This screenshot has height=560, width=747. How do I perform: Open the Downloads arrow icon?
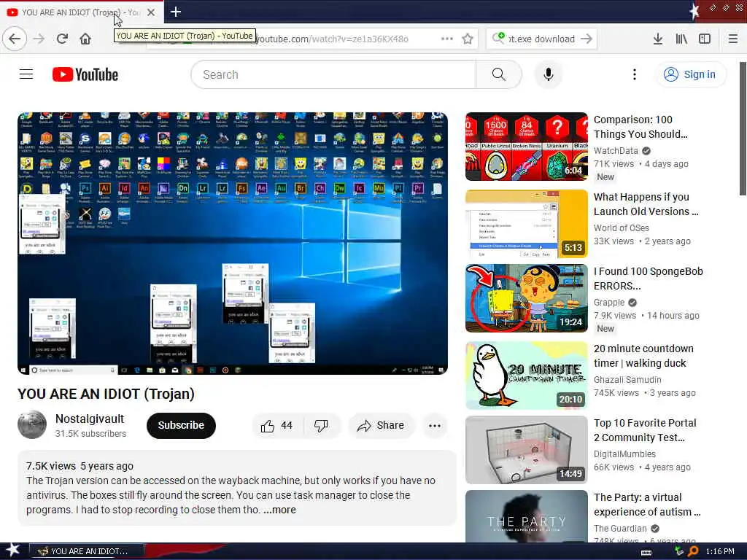(x=658, y=39)
